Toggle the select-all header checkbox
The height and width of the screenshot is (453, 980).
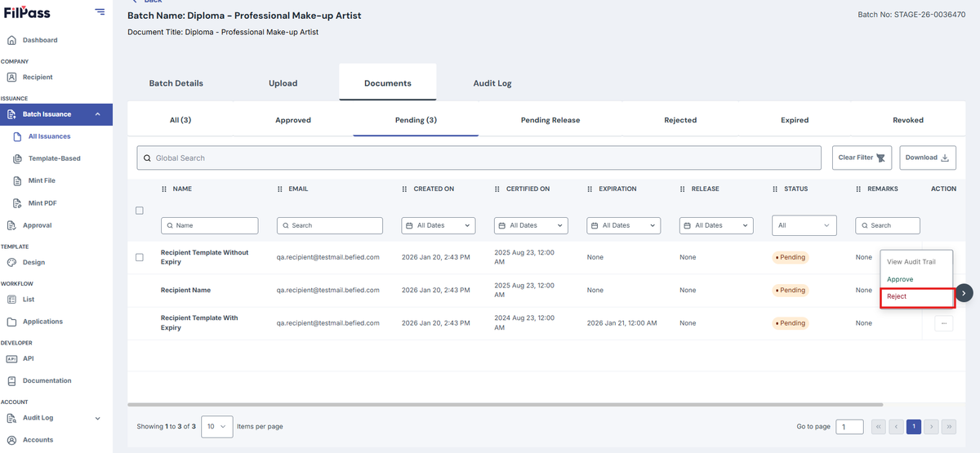(140, 211)
